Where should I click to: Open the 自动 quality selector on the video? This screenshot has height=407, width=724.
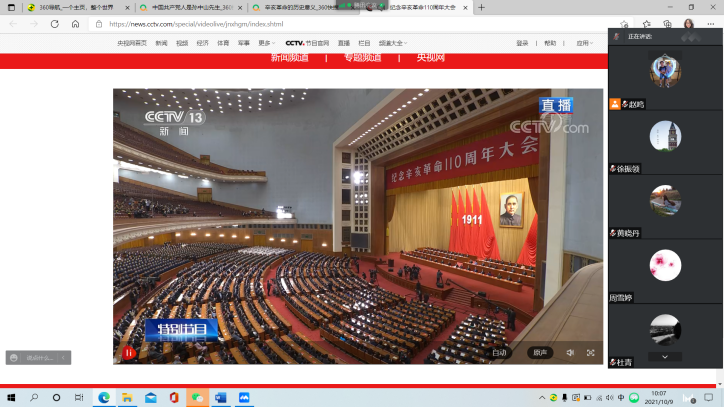click(500, 352)
